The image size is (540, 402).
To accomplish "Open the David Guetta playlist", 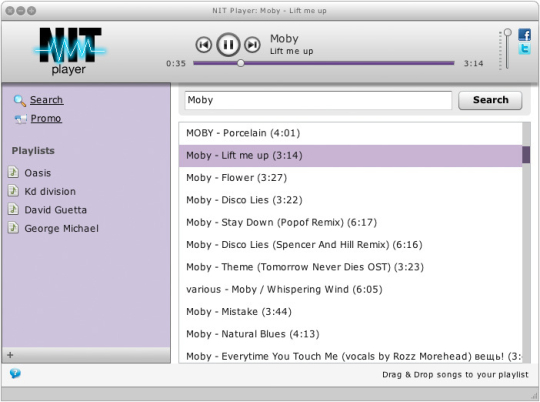I will click(55, 210).
